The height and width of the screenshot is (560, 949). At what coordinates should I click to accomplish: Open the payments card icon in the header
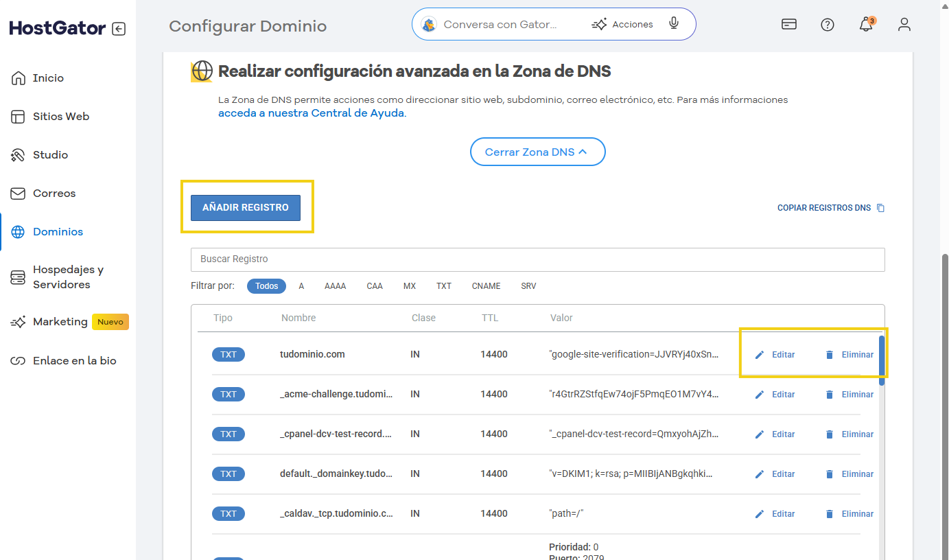point(788,23)
